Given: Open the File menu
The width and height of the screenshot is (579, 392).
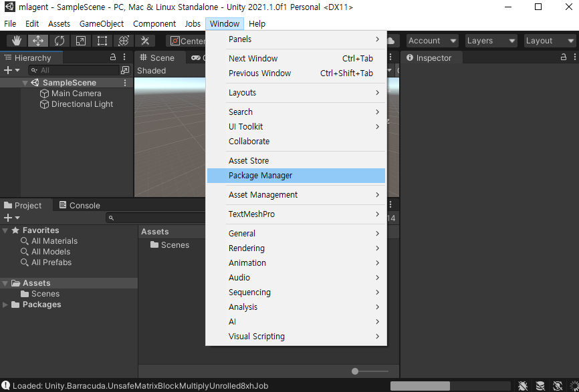Looking at the screenshot, I should (x=10, y=23).
